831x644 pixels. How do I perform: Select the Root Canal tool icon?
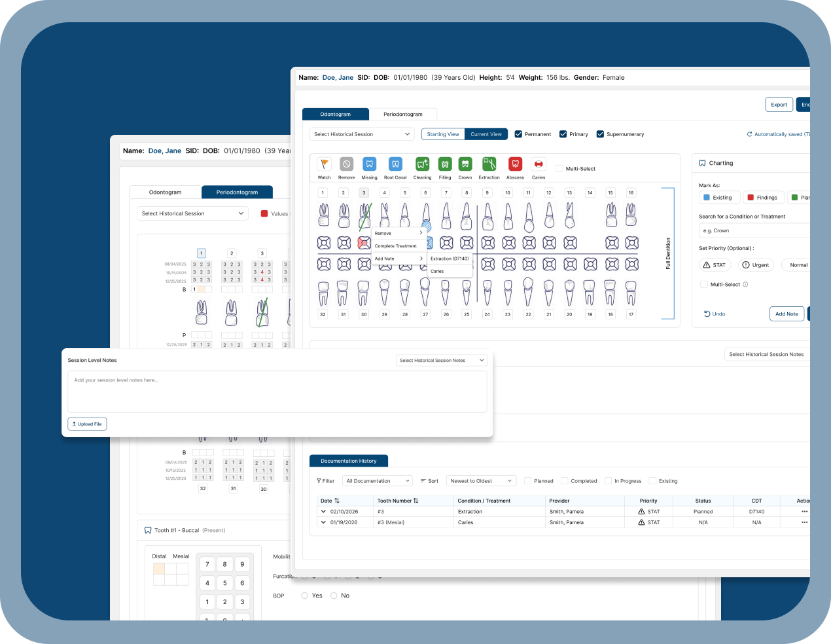coord(395,164)
